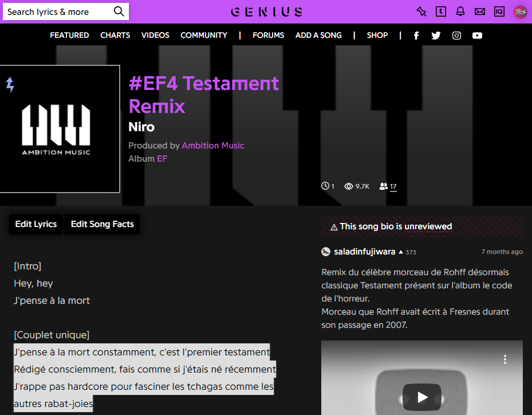Click the Genius IQ icon
The height and width of the screenshot is (415, 532).
[499, 11]
